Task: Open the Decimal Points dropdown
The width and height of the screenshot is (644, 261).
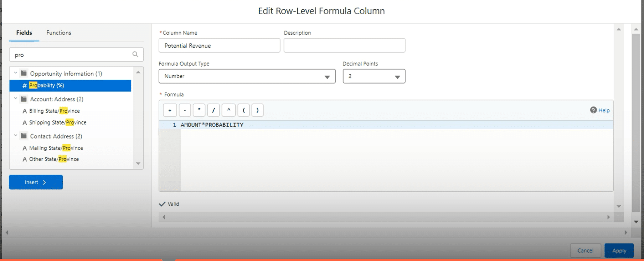Action: pos(373,76)
